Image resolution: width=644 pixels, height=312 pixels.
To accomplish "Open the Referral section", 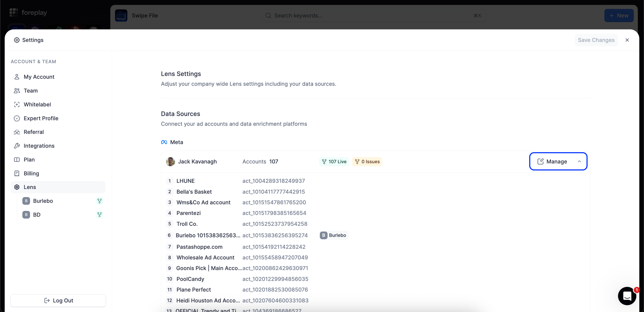I will pyautogui.click(x=58, y=132).
